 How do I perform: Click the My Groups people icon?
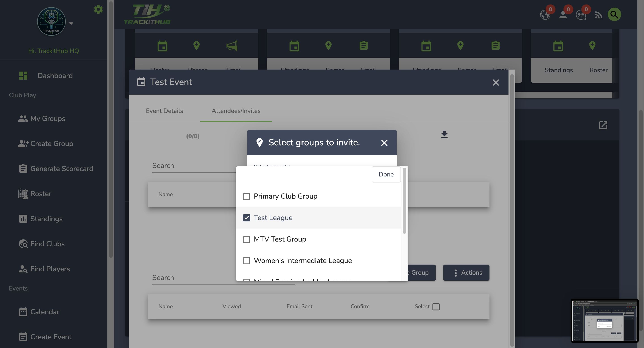pyautogui.click(x=23, y=119)
